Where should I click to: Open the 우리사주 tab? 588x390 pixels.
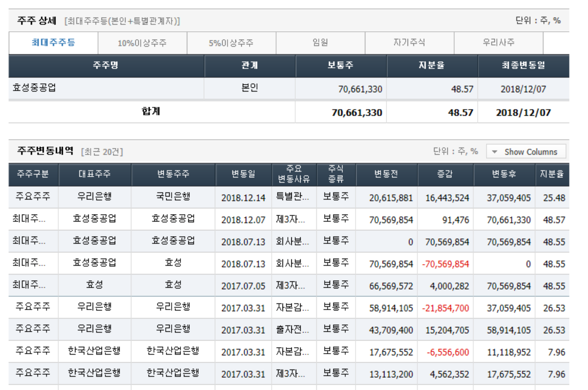[x=498, y=43]
